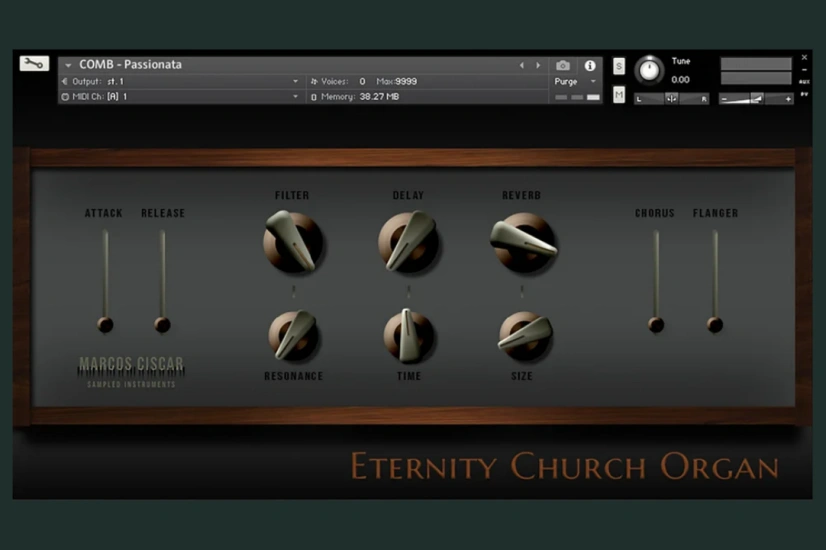
Task: Solo the instrument with S button
Action: (619, 66)
